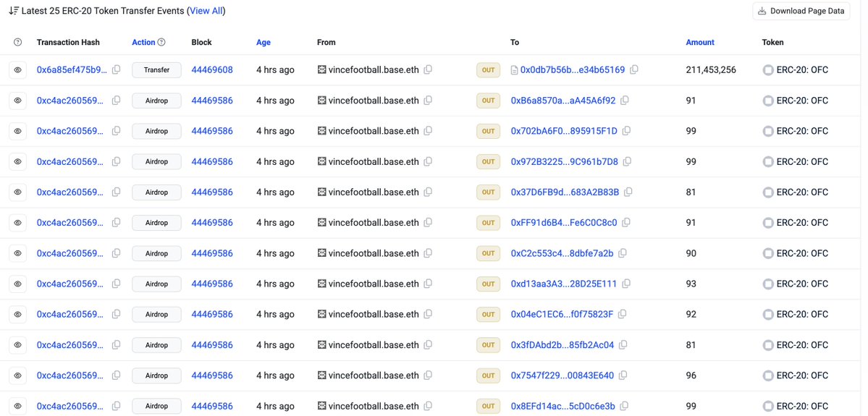
Task: Copy To address 0xB6a8570a...aA45A6f92
Action: (625, 101)
